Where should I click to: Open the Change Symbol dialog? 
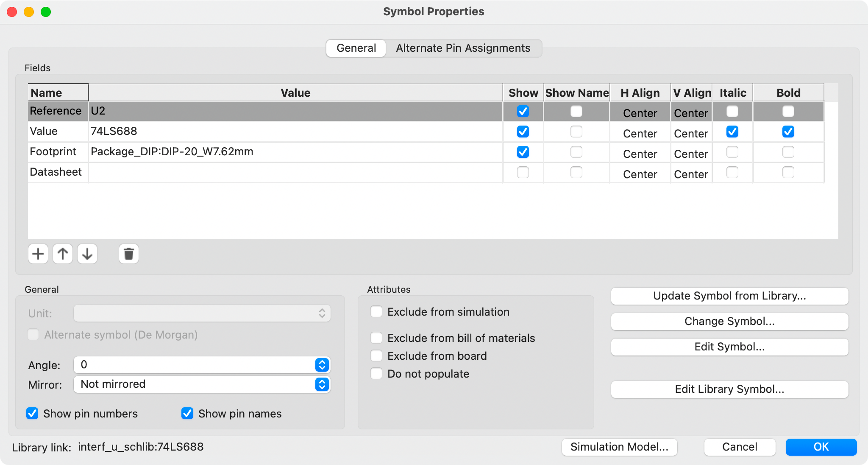tap(729, 322)
